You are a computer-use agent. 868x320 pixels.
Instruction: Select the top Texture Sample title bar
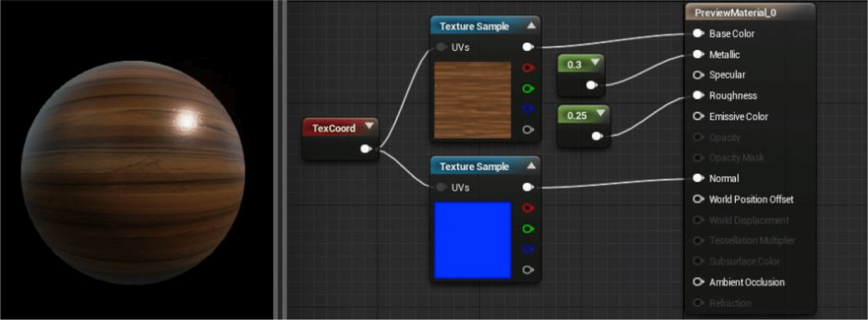tap(485, 26)
